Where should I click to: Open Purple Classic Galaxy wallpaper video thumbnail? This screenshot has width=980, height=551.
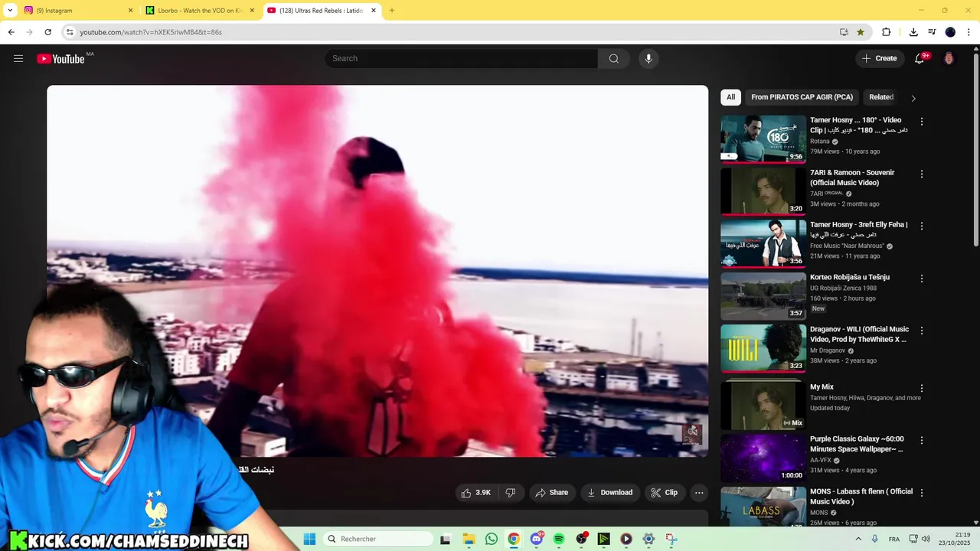click(x=763, y=458)
